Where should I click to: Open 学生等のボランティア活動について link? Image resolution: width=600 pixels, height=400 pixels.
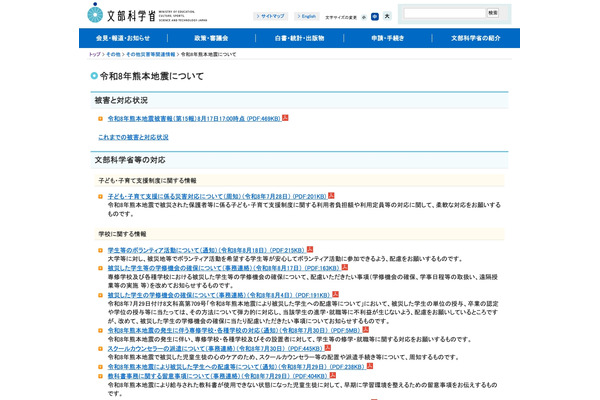[x=206, y=250]
